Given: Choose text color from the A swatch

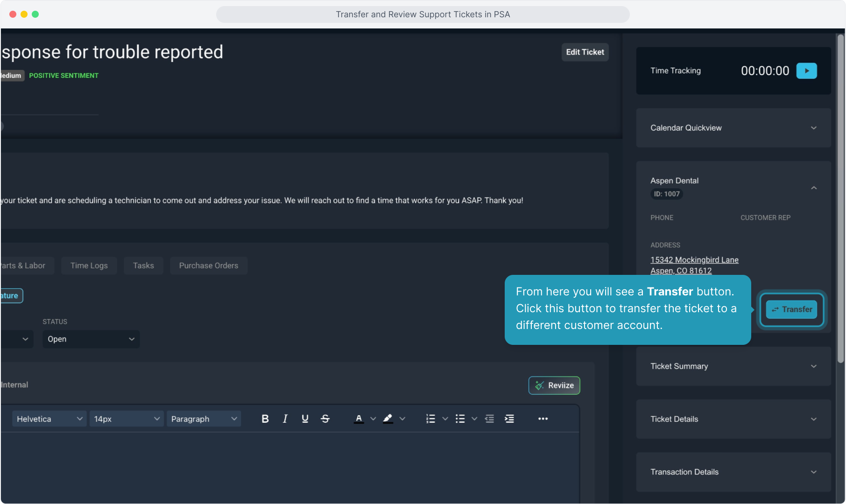Looking at the screenshot, I should coord(359,419).
